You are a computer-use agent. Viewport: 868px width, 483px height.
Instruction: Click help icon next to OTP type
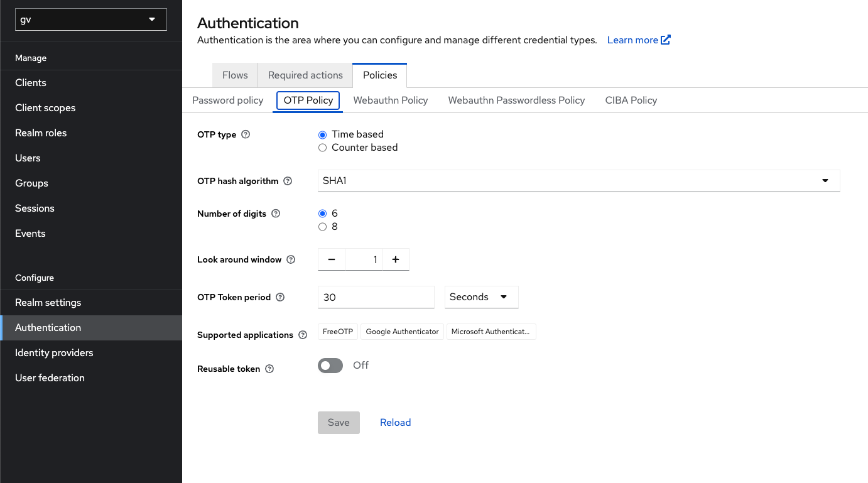point(246,134)
